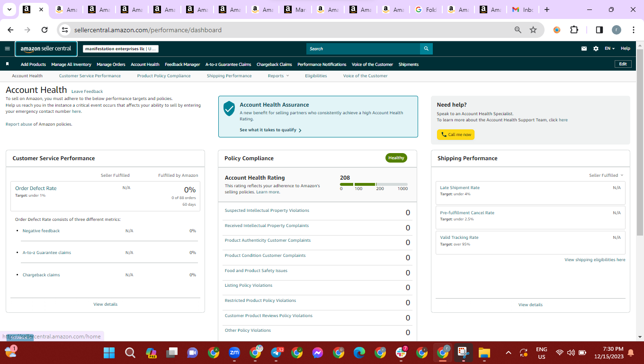The height and width of the screenshot is (364, 644).
Task: Click View details in Customer Service Performance card
Action: (x=105, y=304)
